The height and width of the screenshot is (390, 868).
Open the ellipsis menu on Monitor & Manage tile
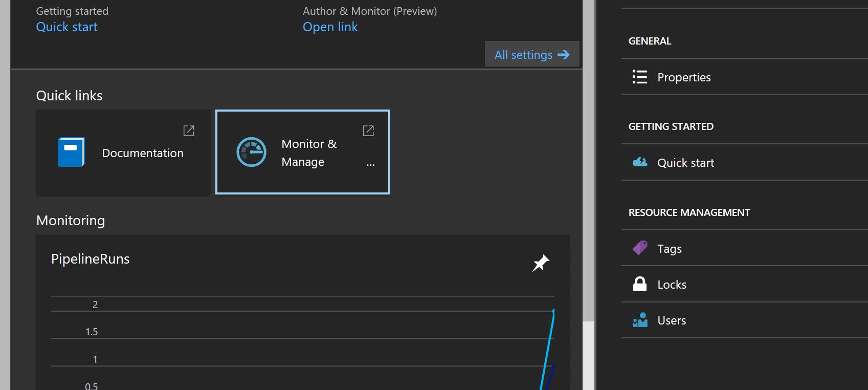coord(371,165)
